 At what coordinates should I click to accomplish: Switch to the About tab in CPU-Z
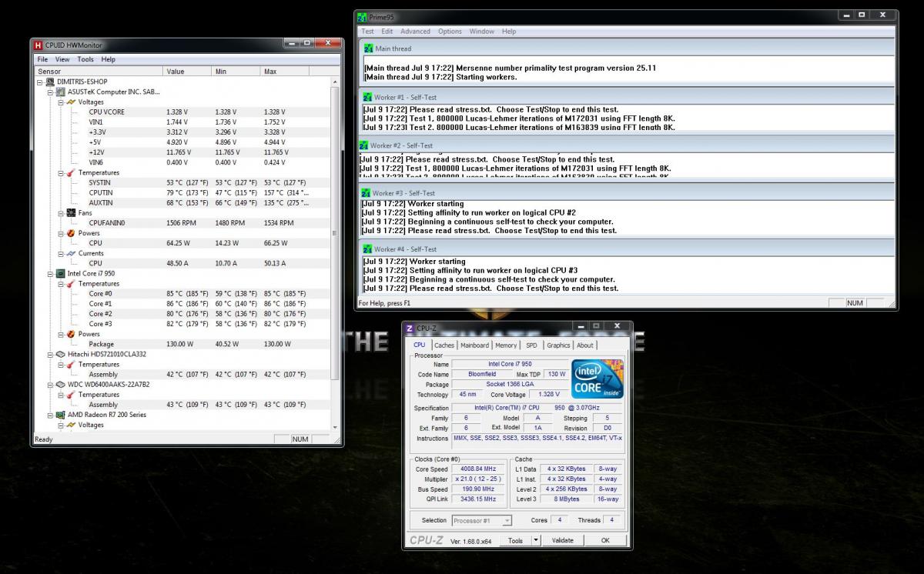pyautogui.click(x=585, y=345)
